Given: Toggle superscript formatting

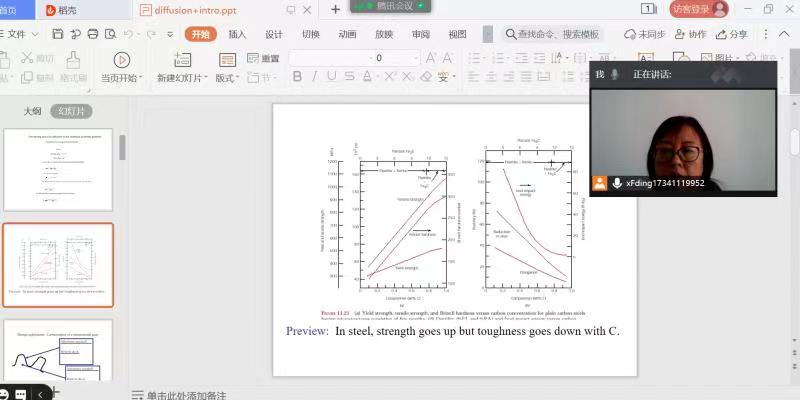Looking at the screenshot, I should point(390,77).
